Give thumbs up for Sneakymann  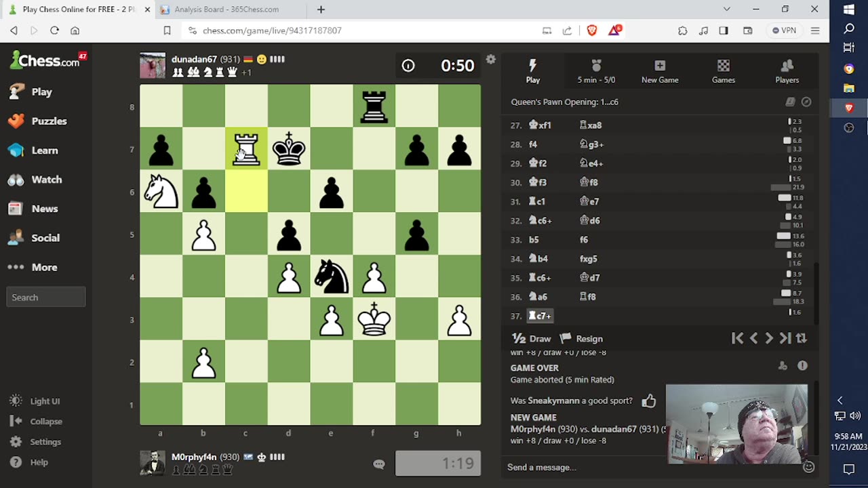[x=649, y=401]
